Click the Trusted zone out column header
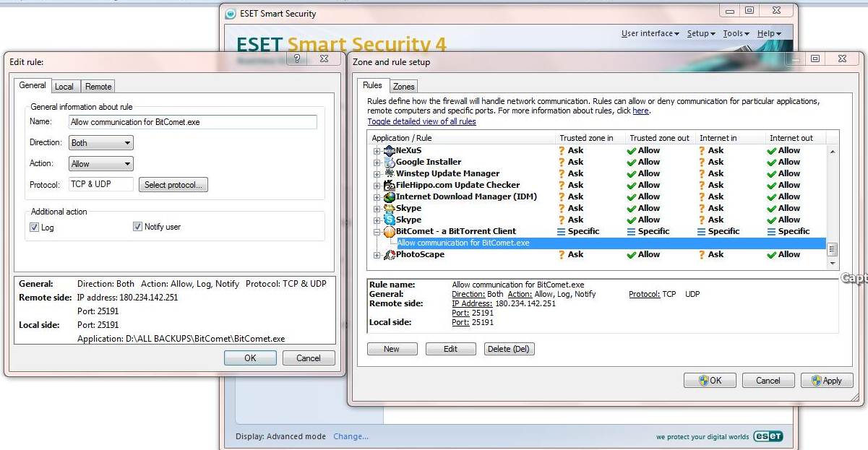The height and width of the screenshot is (450, 868). 659,138
